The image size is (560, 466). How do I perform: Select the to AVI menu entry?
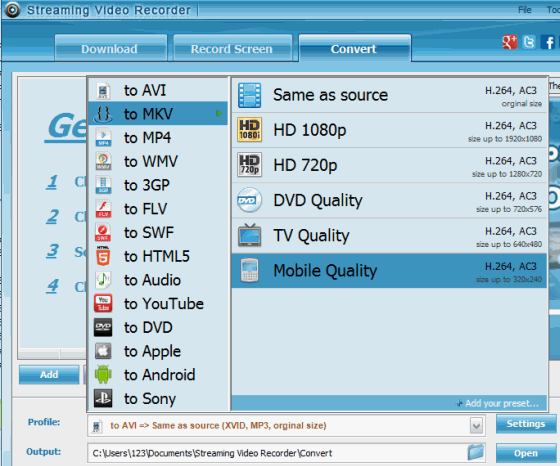click(158, 91)
